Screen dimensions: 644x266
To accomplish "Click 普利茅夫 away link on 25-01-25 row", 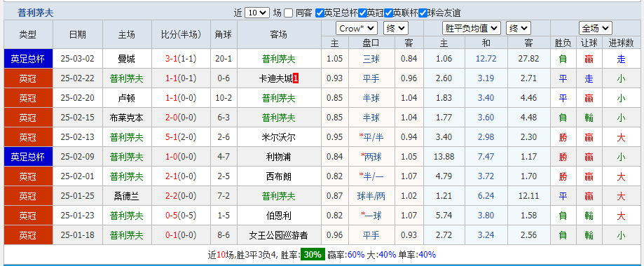I will pos(279,196).
